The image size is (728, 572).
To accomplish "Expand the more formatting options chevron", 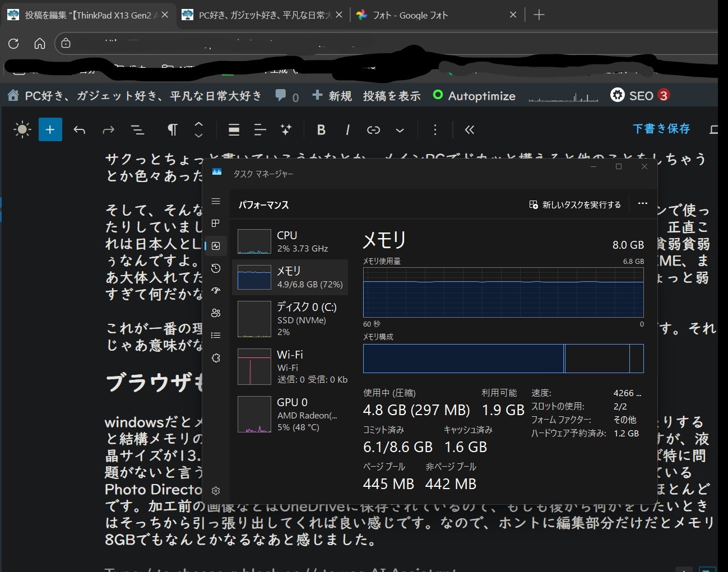I will coord(400,130).
